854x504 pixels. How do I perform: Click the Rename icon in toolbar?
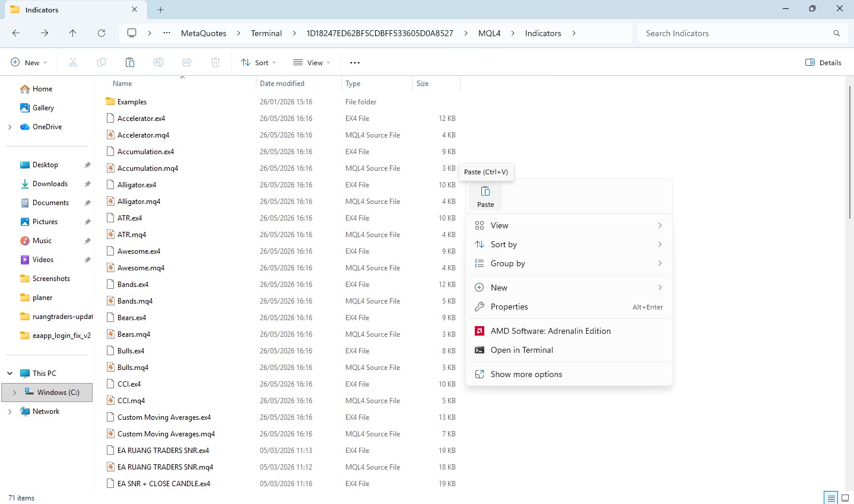click(x=158, y=62)
